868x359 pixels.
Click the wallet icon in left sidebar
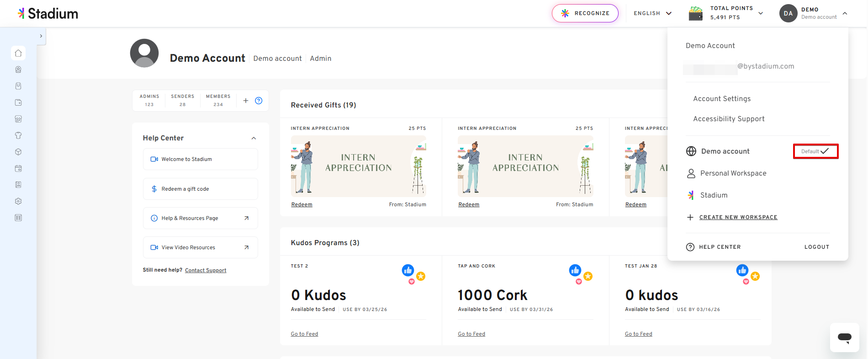click(18, 102)
